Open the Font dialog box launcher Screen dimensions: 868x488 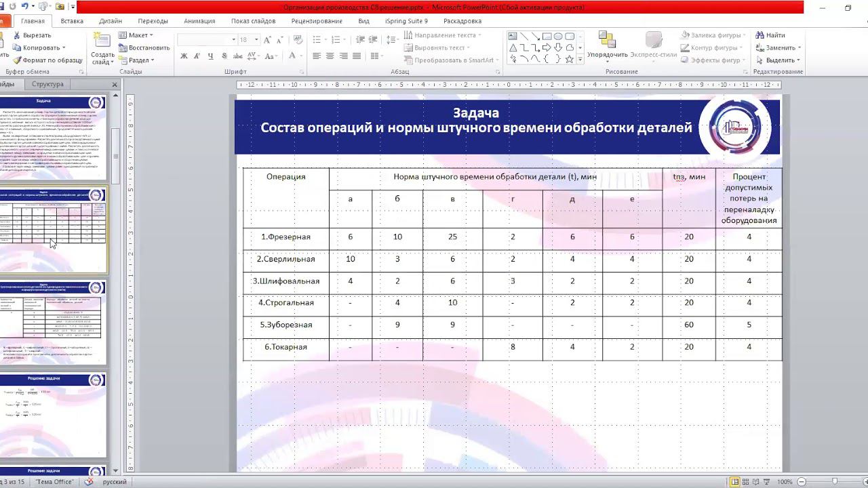pos(302,72)
